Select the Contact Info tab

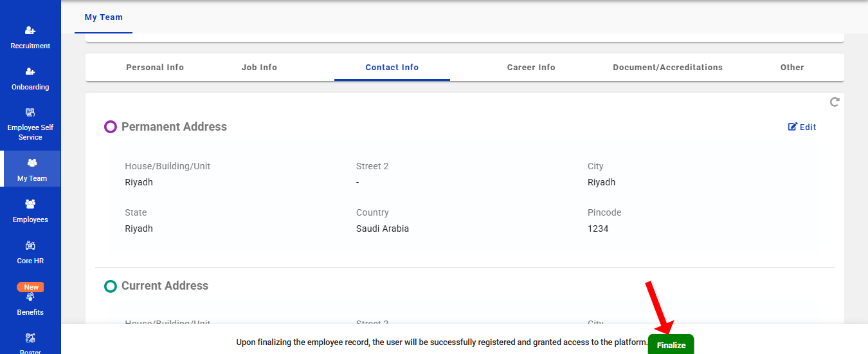coord(392,68)
